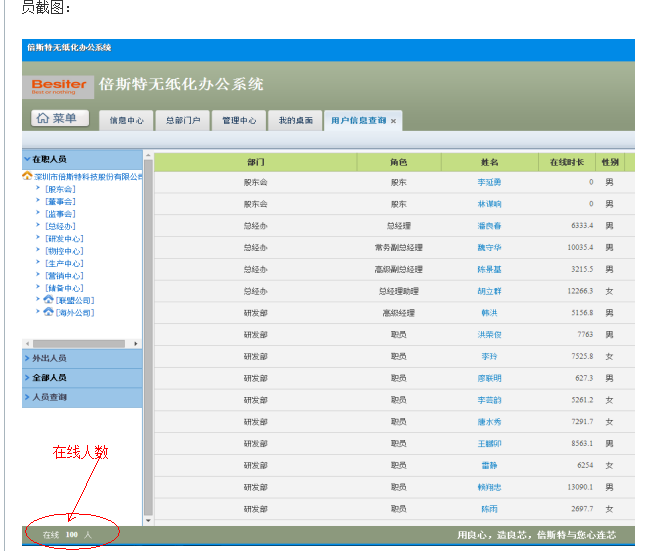648x551 pixels.
Task: Click the 海外公司 house icon
Action: [49, 312]
